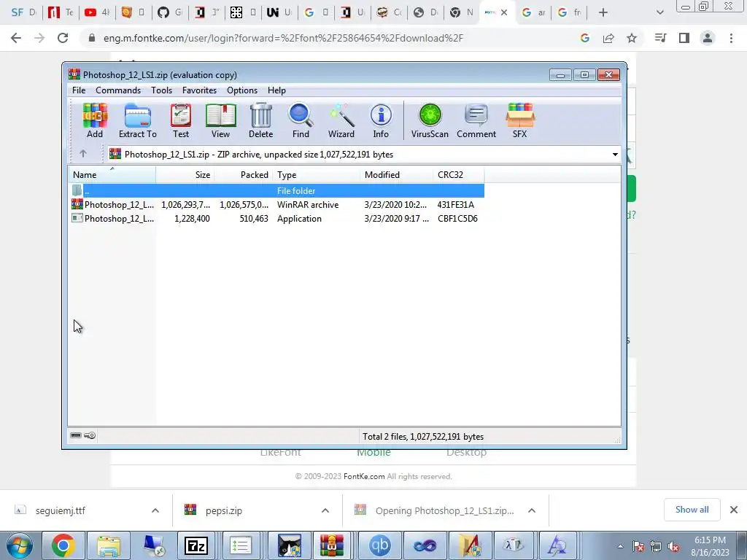Expand the Chrome tab search chevron
747x560 pixels.
659,12
